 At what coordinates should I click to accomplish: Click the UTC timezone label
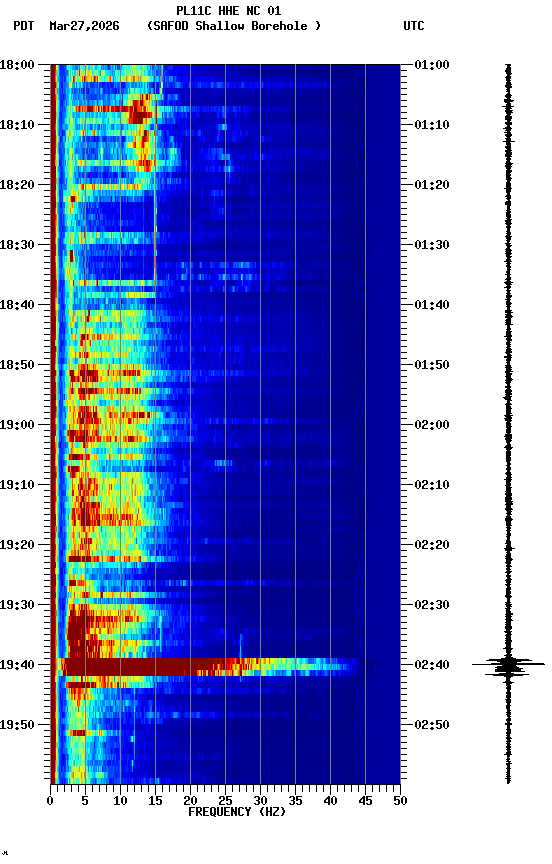414,26
